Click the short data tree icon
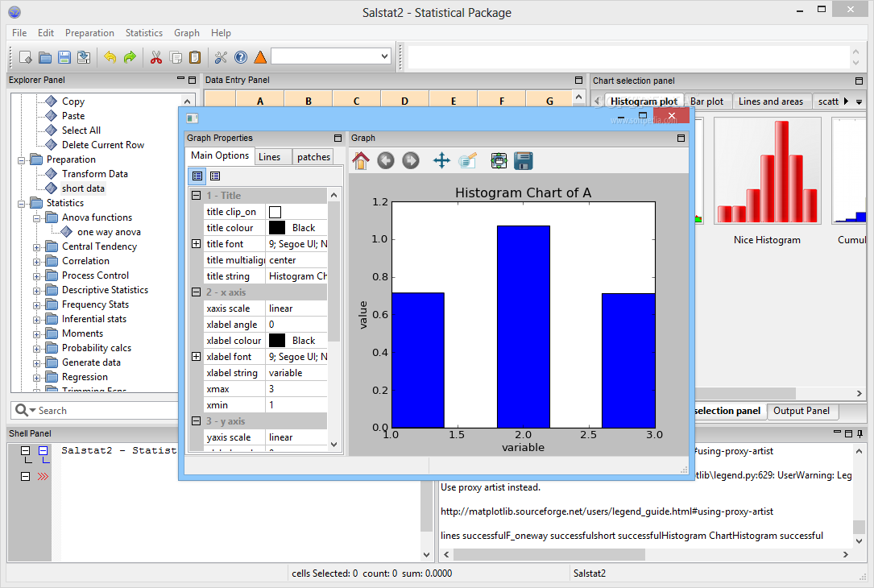The height and width of the screenshot is (588, 874). coord(52,188)
